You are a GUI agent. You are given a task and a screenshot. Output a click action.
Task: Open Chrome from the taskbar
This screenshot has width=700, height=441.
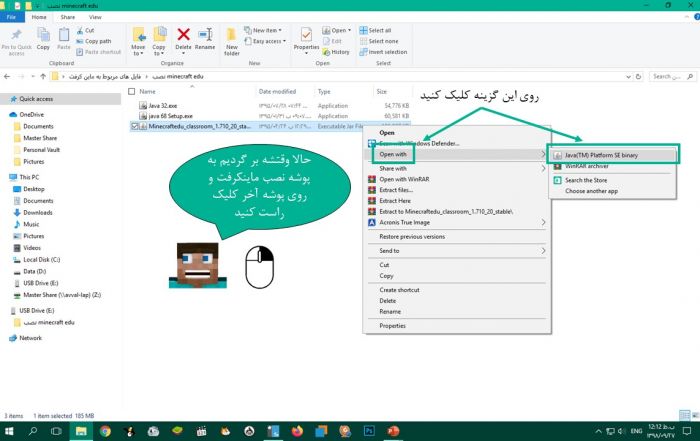tap(105, 431)
